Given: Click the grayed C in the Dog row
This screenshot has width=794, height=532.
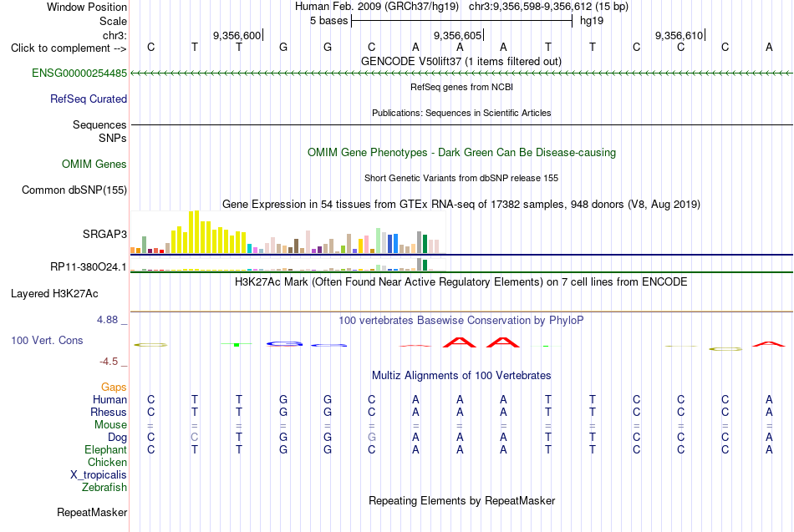Looking at the screenshot, I should click(195, 437).
